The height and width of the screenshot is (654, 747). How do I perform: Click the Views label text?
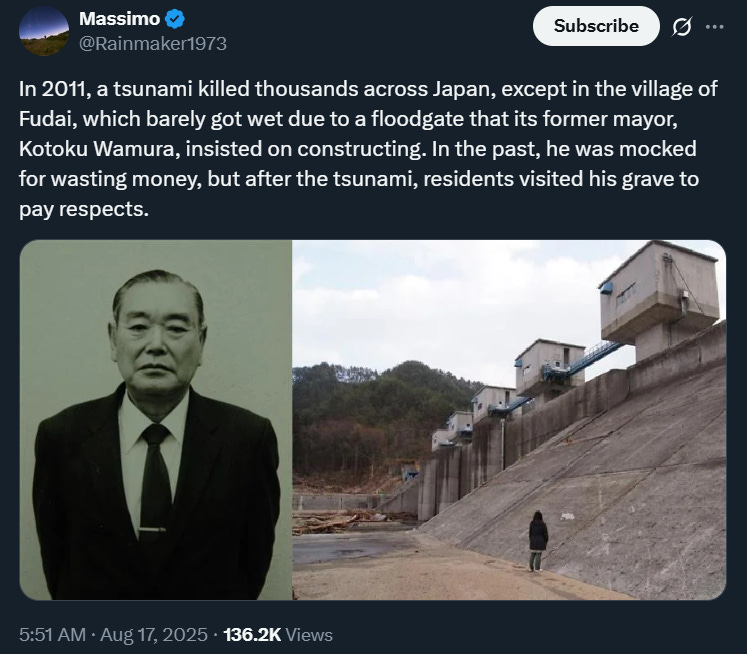coord(310,634)
